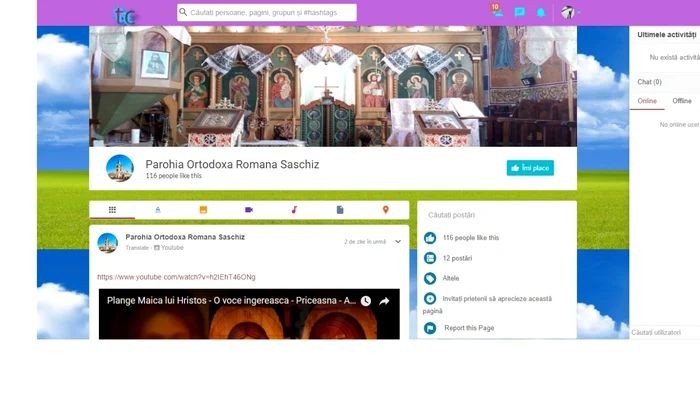Select the music note tab icon
The height and width of the screenshot is (394, 700).
[x=294, y=210]
